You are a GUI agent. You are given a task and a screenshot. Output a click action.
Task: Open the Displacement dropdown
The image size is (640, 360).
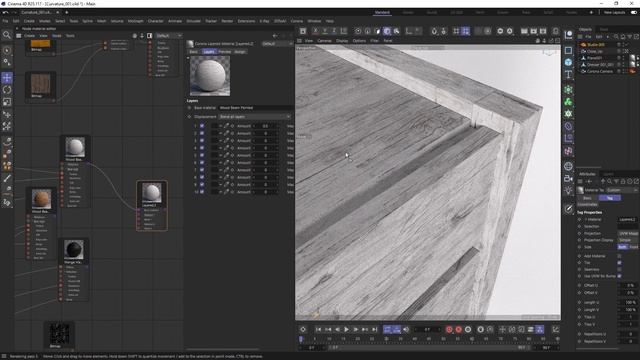point(255,117)
